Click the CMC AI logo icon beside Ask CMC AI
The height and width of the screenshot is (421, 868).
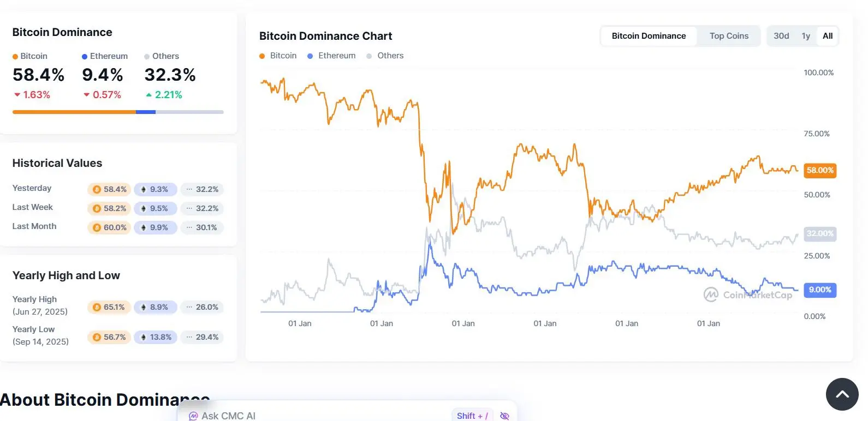[193, 417]
